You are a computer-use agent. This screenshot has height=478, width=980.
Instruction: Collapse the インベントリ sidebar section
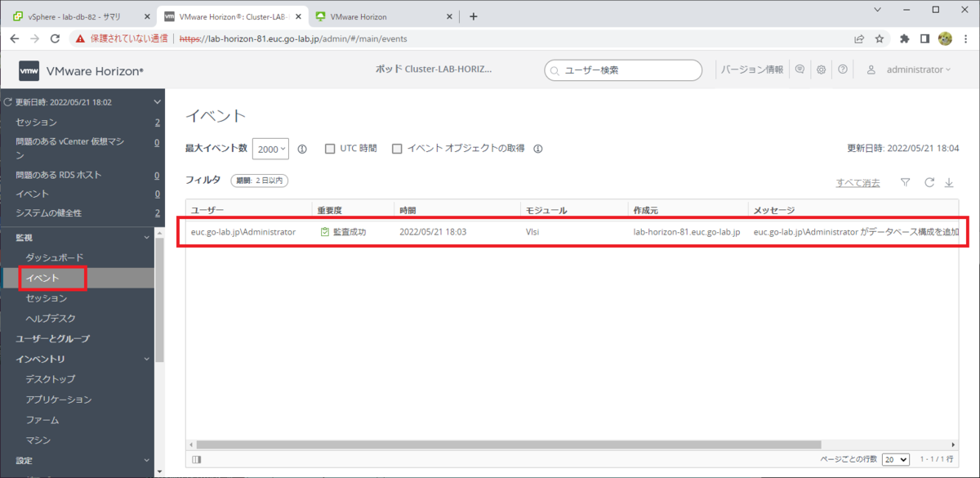pos(146,359)
